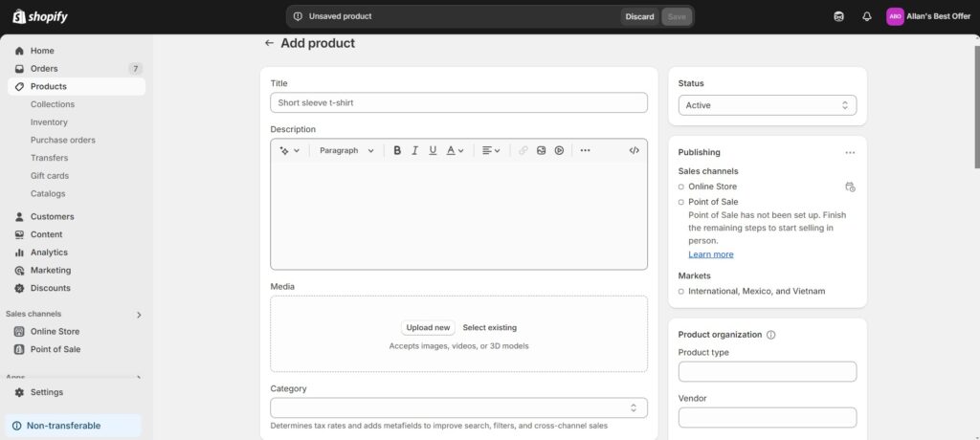Open Inventory under Products
Image resolution: width=980 pixels, height=440 pixels.
(49, 122)
